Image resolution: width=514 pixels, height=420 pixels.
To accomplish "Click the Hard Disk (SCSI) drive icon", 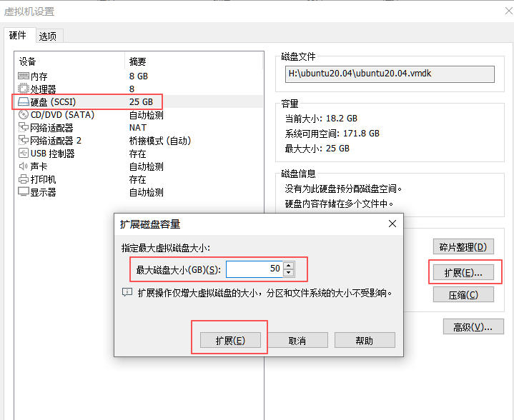I will [x=23, y=101].
